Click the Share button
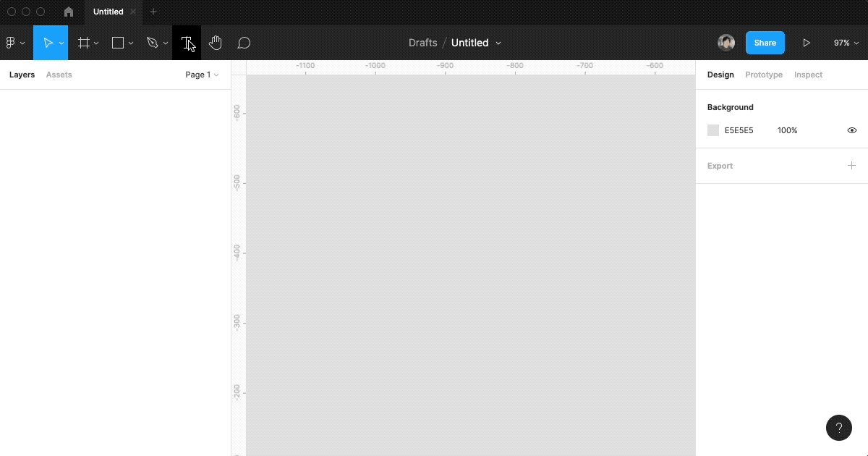868x456 pixels. click(x=765, y=43)
